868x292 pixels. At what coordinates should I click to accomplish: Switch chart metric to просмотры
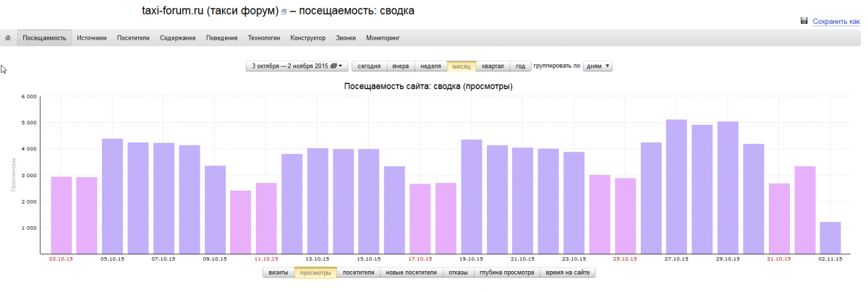315,272
